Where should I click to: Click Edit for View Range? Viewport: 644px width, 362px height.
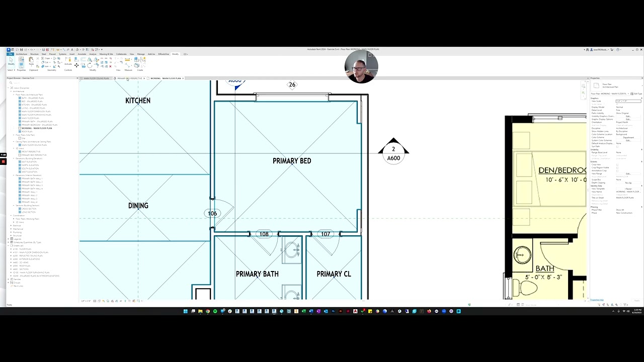[628, 173]
